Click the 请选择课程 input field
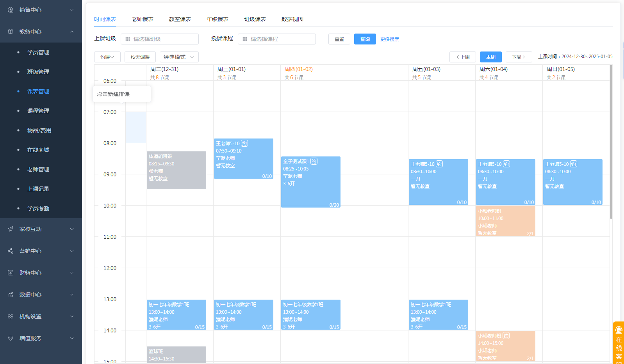The height and width of the screenshot is (364, 624). click(277, 39)
